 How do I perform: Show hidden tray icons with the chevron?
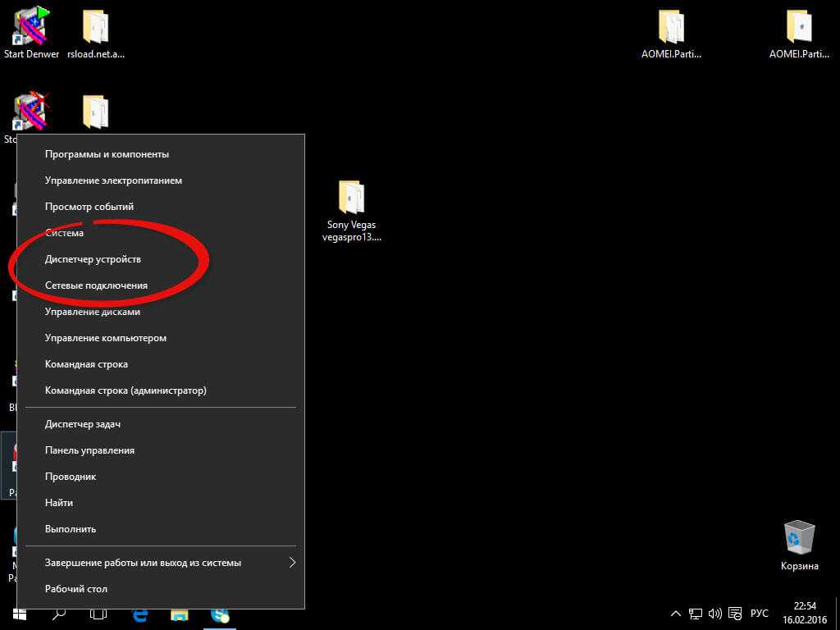click(676, 614)
